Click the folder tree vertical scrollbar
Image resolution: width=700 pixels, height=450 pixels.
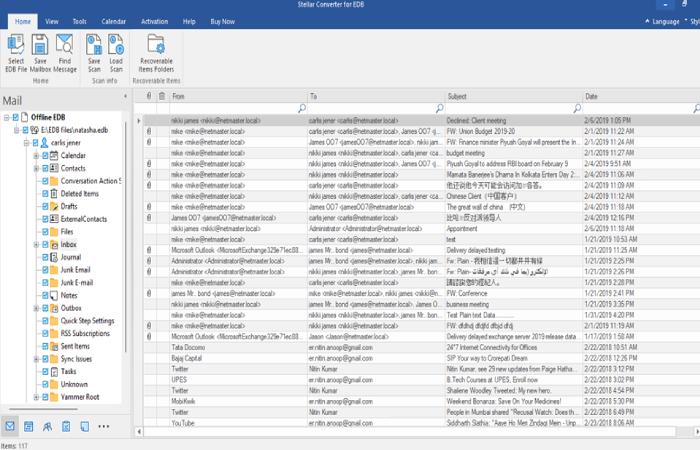click(x=125, y=237)
